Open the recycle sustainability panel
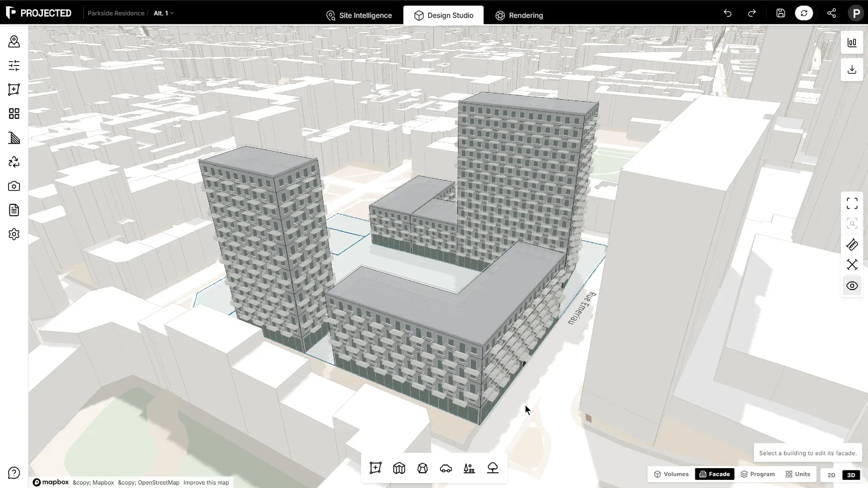Viewport: 868px width, 488px height. point(14,162)
